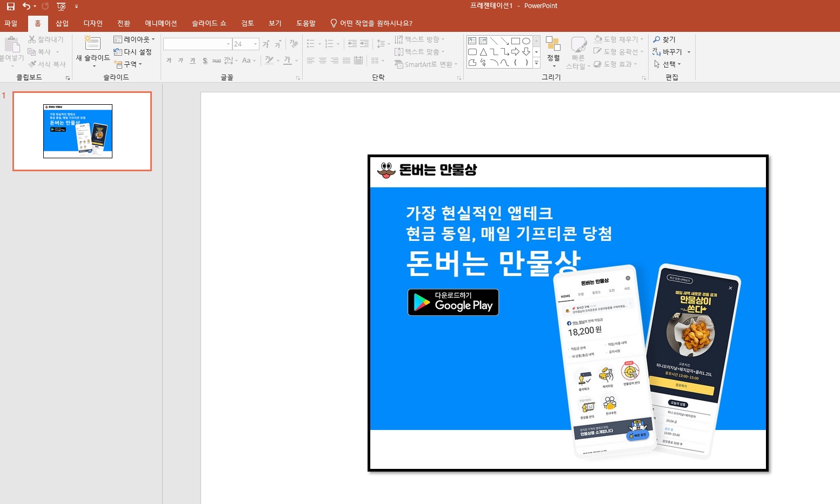Toggle italic text formatting

point(181,61)
